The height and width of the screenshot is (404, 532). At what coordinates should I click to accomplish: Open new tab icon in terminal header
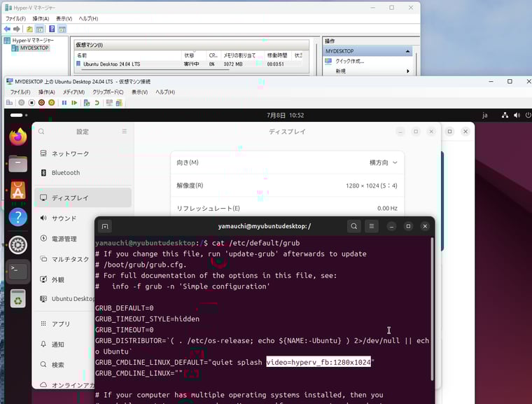tap(105, 226)
